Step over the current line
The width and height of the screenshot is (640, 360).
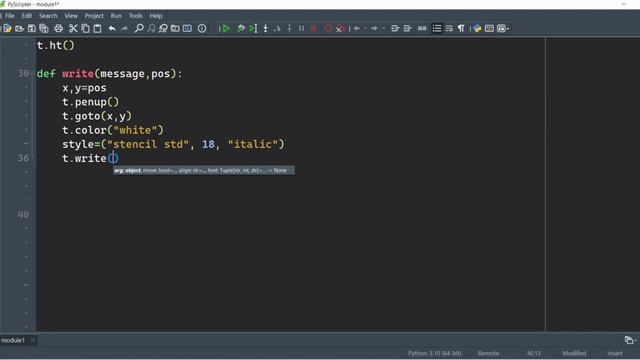(x=277, y=29)
